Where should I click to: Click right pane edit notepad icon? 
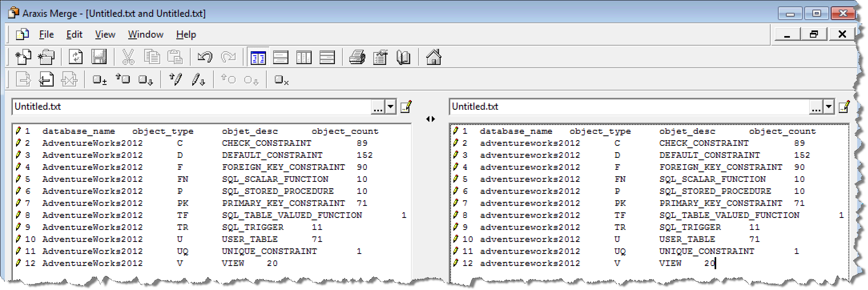844,107
